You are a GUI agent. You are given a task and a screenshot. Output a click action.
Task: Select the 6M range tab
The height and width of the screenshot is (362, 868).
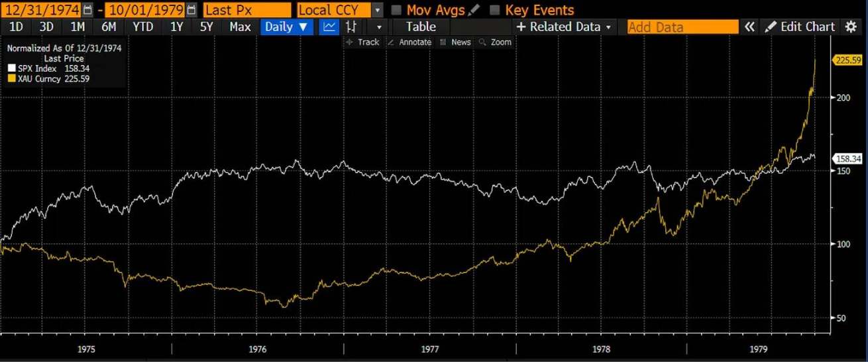[109, 27]
